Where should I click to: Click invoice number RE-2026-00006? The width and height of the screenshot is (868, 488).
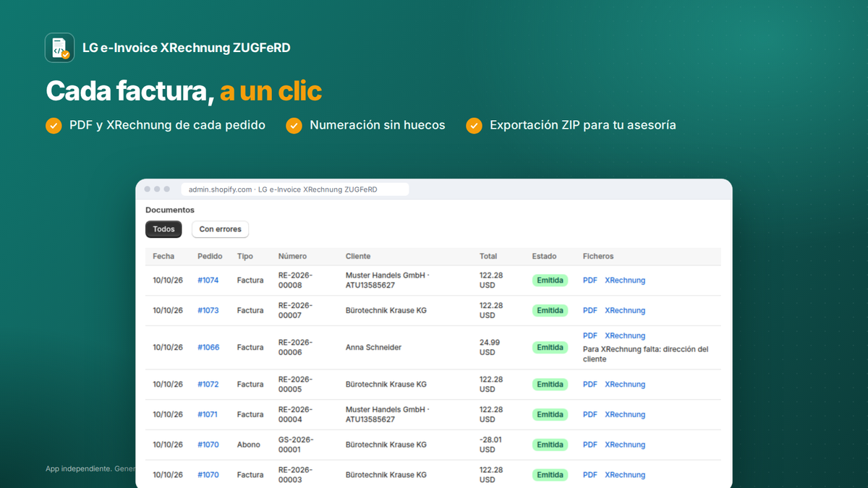(x=295, y=348)
